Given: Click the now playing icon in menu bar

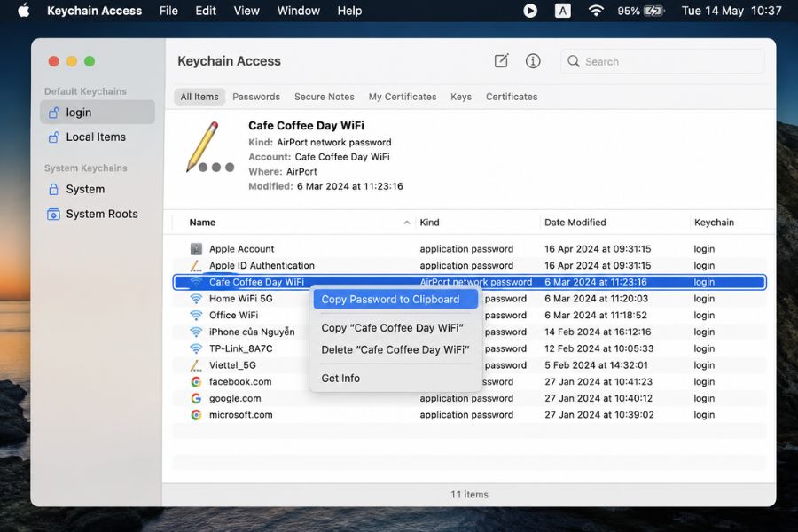Looking at the screenshot, I should click(530, 11).
